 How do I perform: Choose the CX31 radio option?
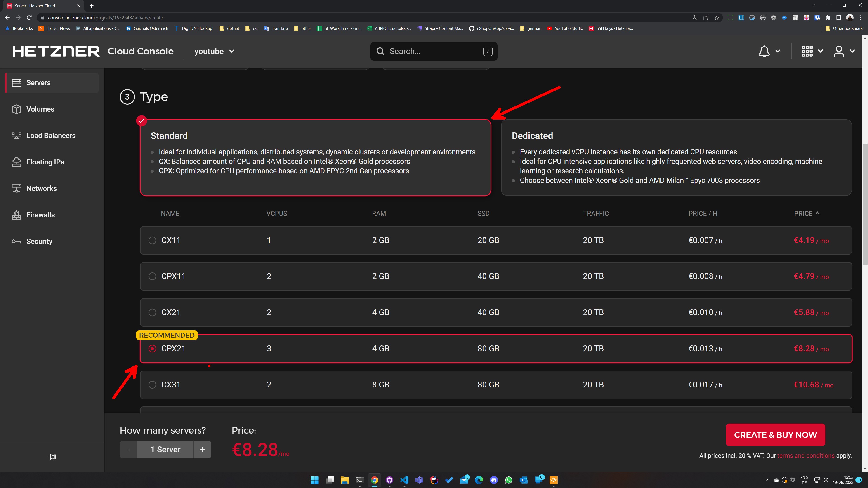click(152, 385)
